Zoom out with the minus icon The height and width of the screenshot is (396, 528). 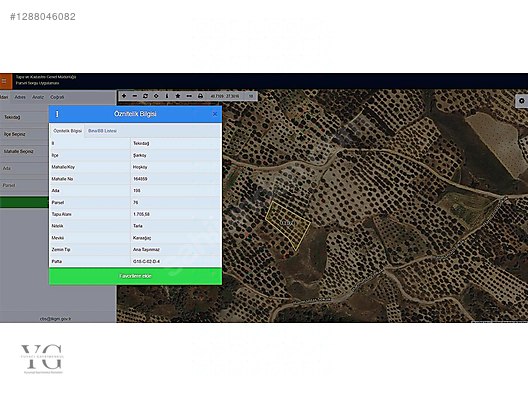(x=135, y=96)
